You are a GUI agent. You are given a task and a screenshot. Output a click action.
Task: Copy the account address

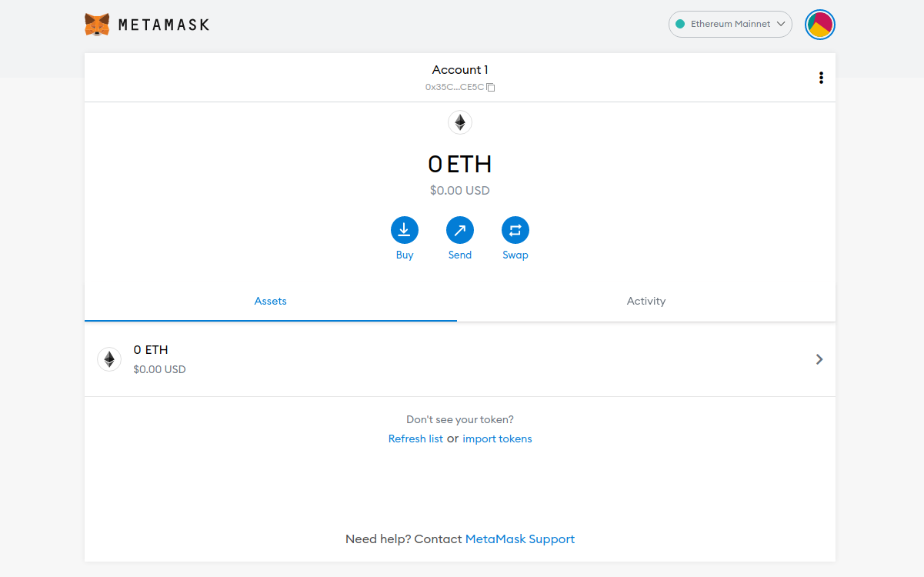[x=490, y=87]
